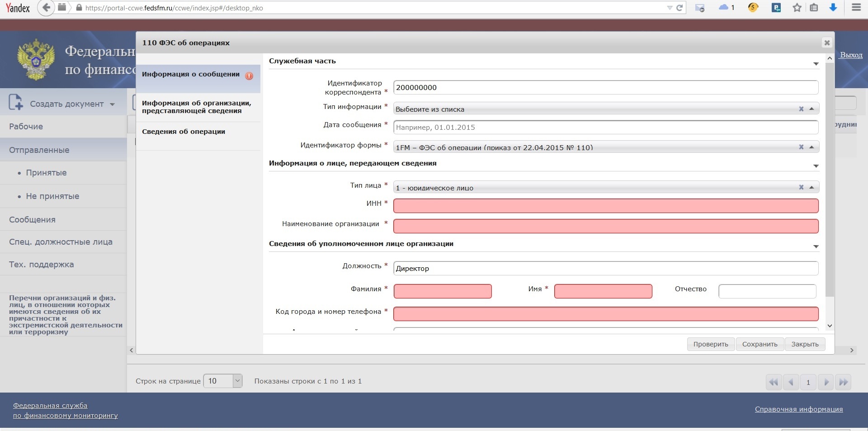
Task: Collapse 'Сведения об уполномоченном лице организации' section
Action: point(816,246)
